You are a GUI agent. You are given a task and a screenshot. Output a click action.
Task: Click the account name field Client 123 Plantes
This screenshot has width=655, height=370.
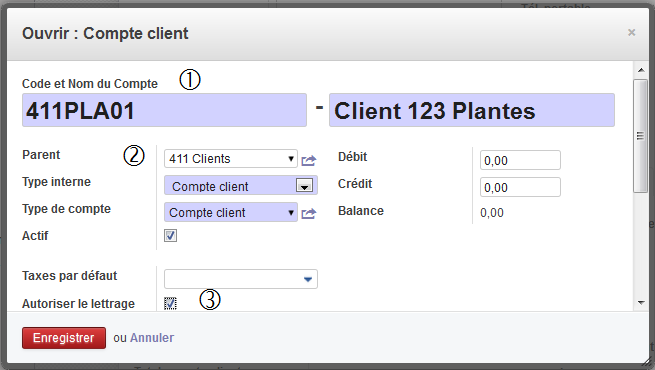pos(472,110)
